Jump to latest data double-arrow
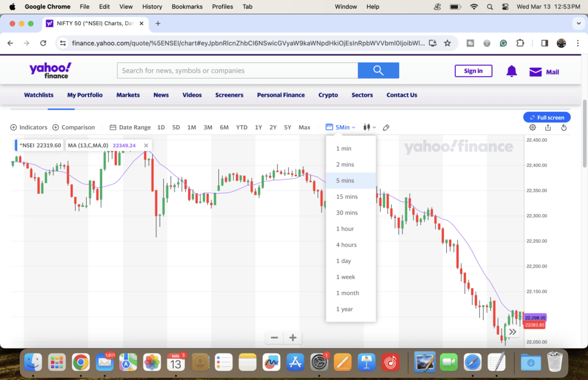 513,332
